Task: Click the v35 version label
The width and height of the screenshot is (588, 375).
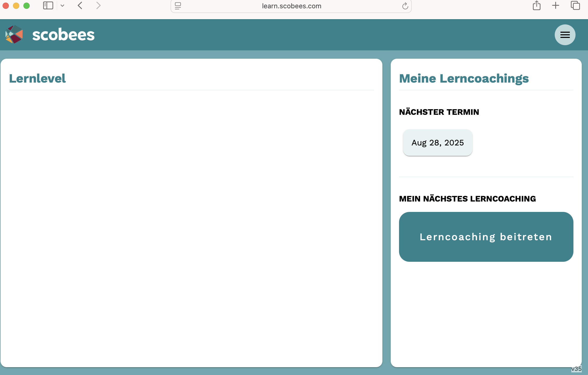Action: pos(576,369)
